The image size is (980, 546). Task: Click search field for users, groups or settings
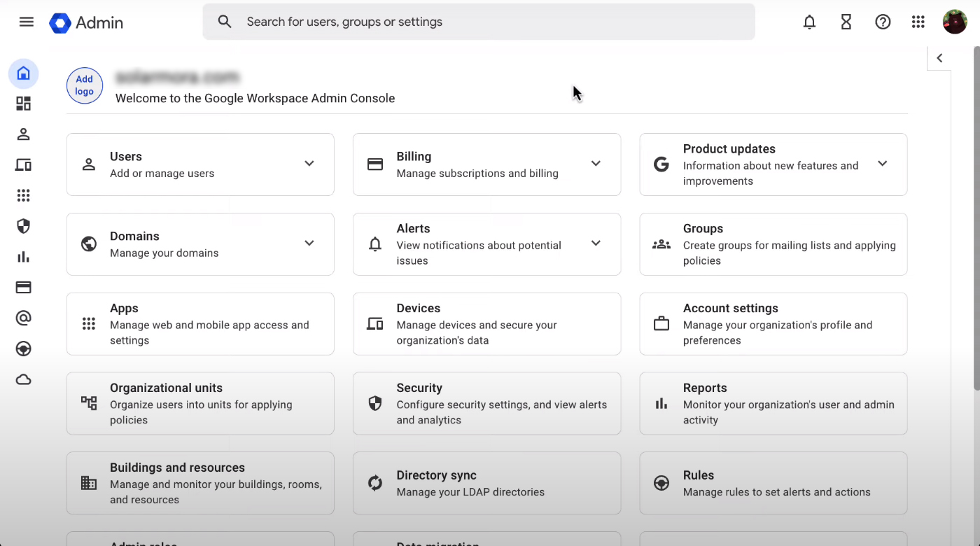[x=479, y=22]
